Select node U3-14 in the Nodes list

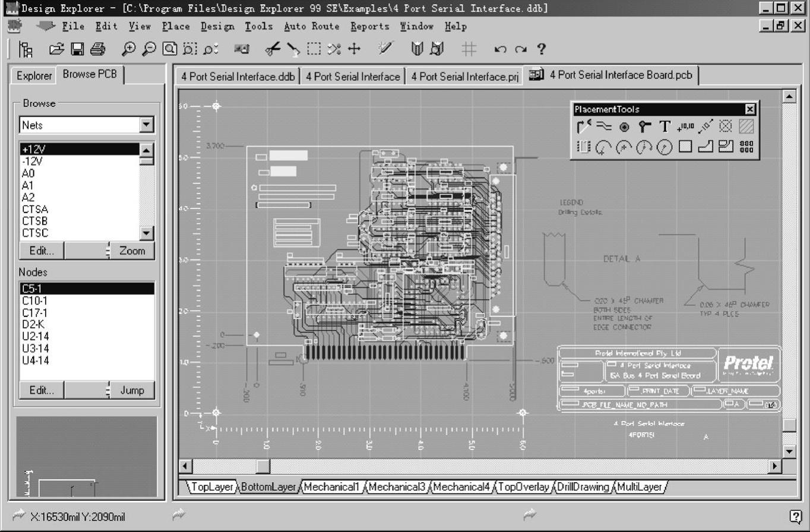coord(36,349)
